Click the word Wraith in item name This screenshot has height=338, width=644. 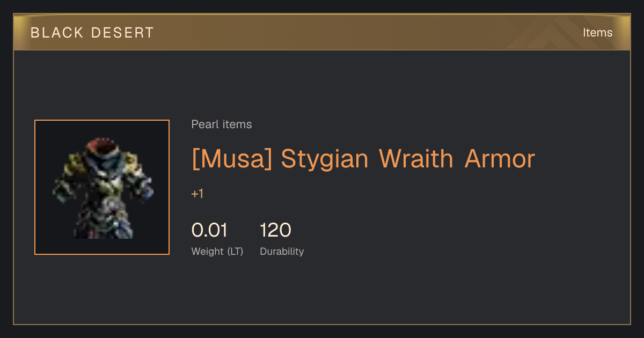pos(416,159)
